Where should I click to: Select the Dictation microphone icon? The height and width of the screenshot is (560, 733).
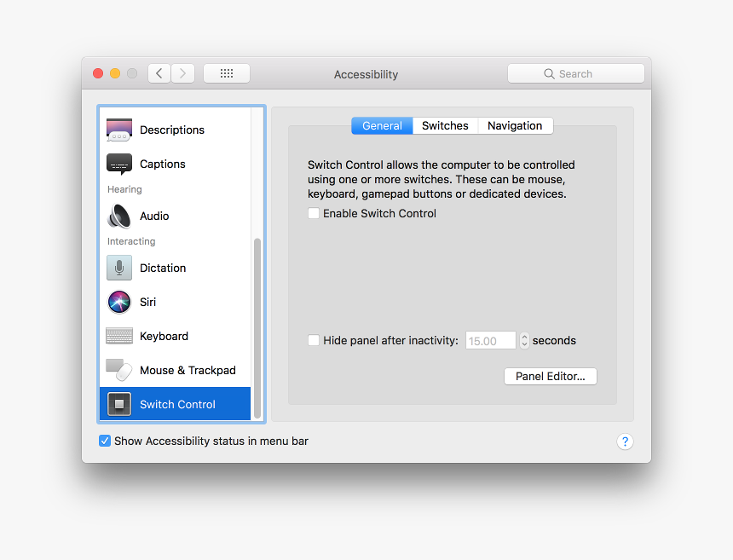[119, 268]
